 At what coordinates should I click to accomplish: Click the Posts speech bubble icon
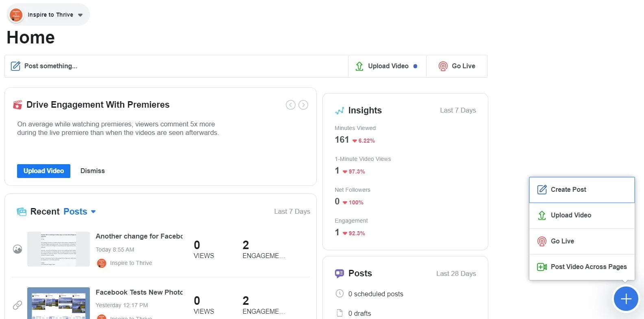pos(339,273)
